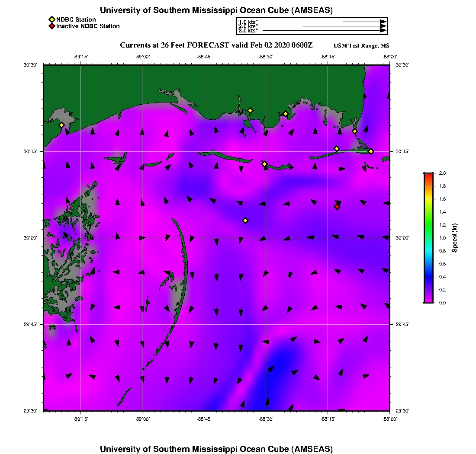Pick the yellow station marker directly below the 88°30' top label
Image resolution: width=476 pixels, height=454 pixels.
click(265, 164)
